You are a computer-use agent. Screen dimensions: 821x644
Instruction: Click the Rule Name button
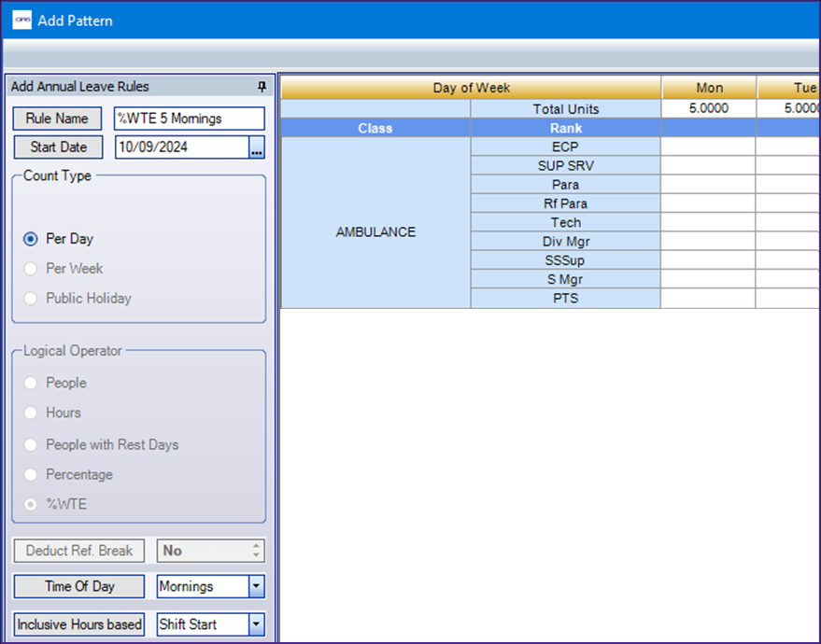click(58, 119)
